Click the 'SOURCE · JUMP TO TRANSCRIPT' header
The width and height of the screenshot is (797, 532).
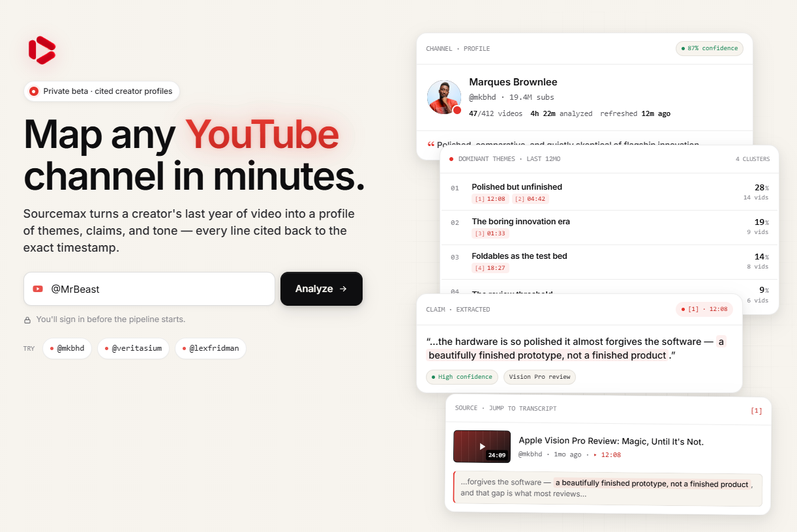[x=505, y=408]
